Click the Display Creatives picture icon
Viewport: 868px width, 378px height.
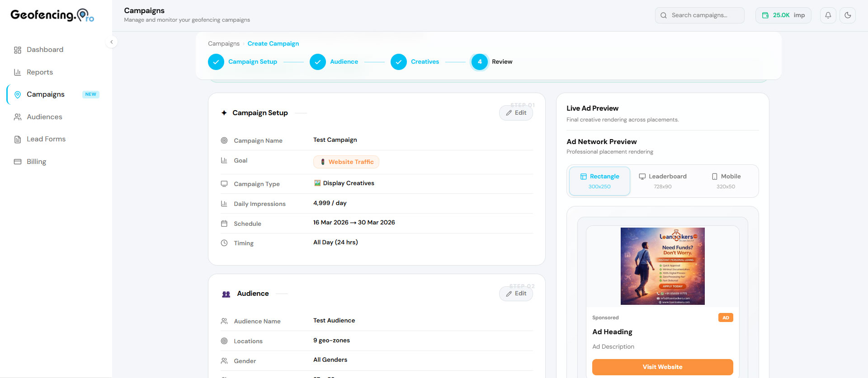[x=317, y=183]
